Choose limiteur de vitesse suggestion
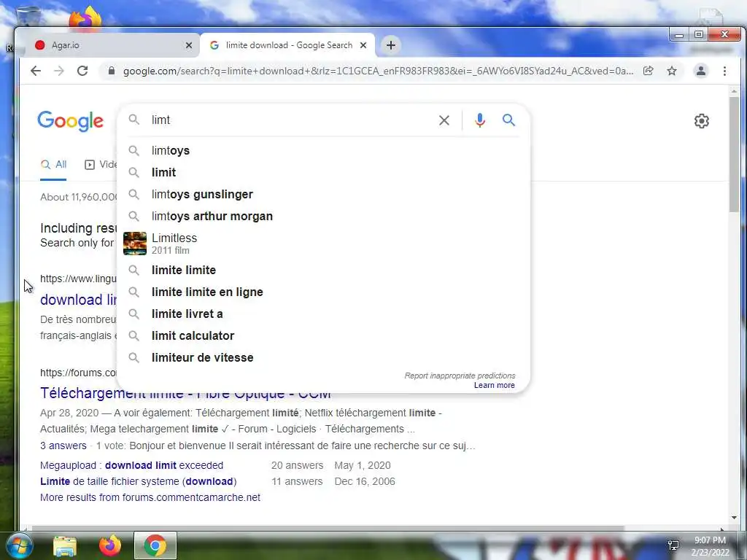This screenshot has width=747, height=560. [323, 357]
